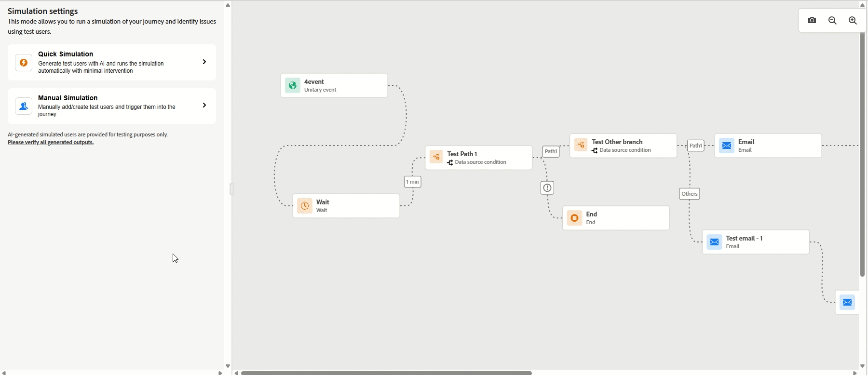Click the canvas horizontal scrollbar thumb

(x=386, y=373)
